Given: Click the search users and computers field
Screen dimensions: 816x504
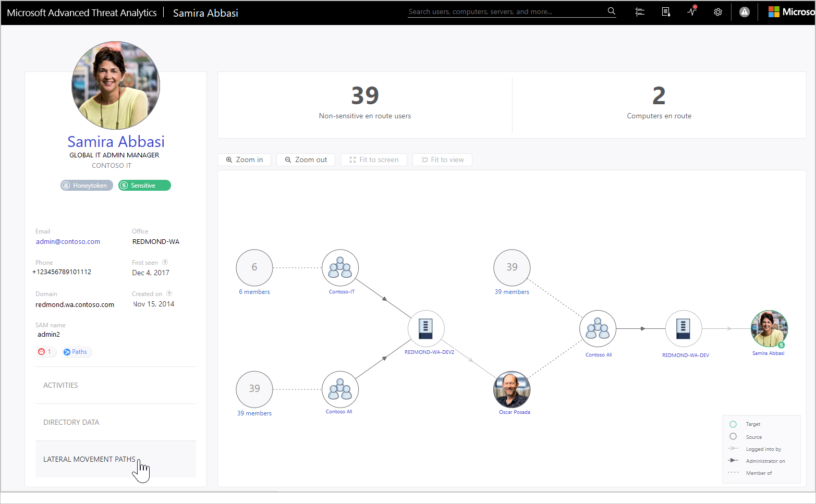Looking at the screenshot, I should pyautogui.click(x=506, y=11).
